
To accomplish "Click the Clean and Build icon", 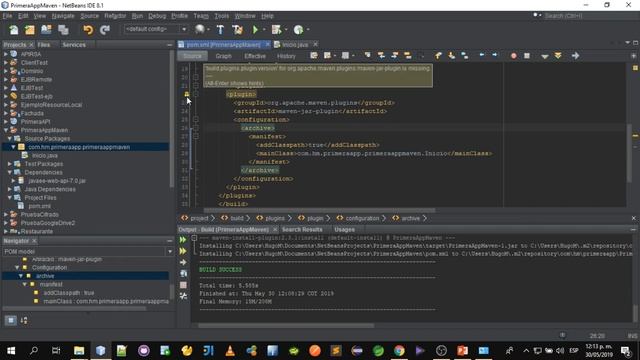I will [237, 29].
